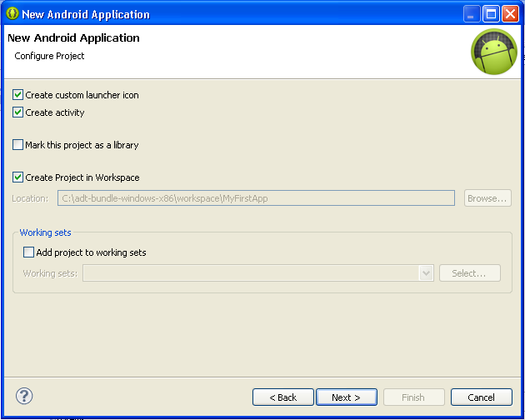The height and width of the screenshot is (420, 525).
Task: Cancel the New Android Application wizard
Action: click(x=482, y=397)
